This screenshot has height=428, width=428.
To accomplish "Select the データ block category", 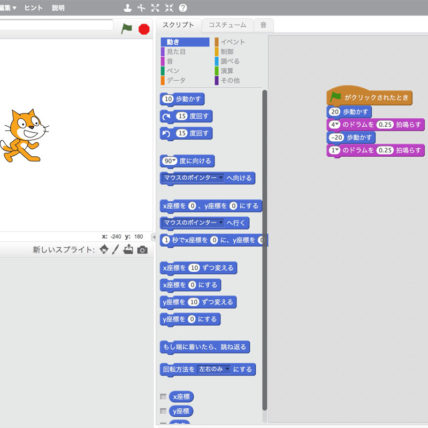I will [185, 80].
